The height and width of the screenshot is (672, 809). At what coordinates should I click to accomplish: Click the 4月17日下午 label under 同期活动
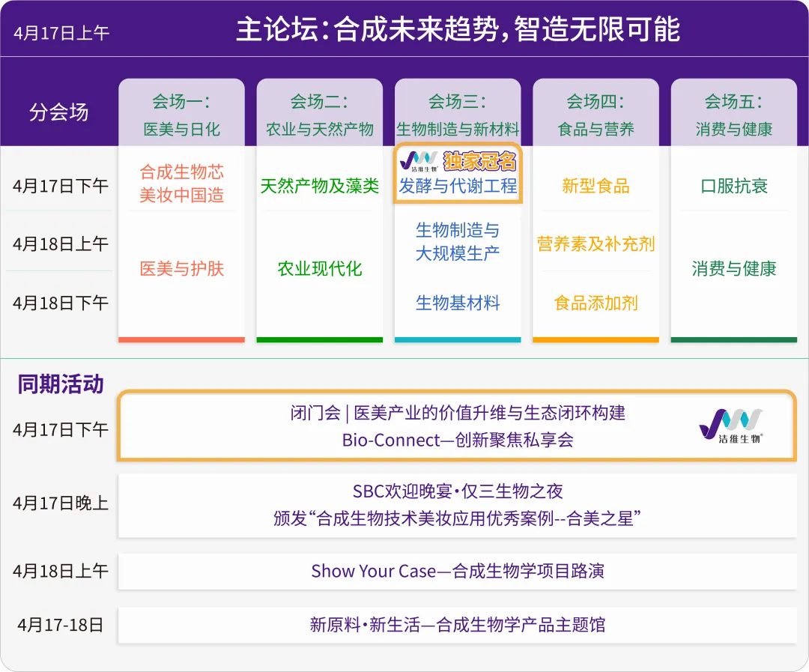click(x=61, y=429)
